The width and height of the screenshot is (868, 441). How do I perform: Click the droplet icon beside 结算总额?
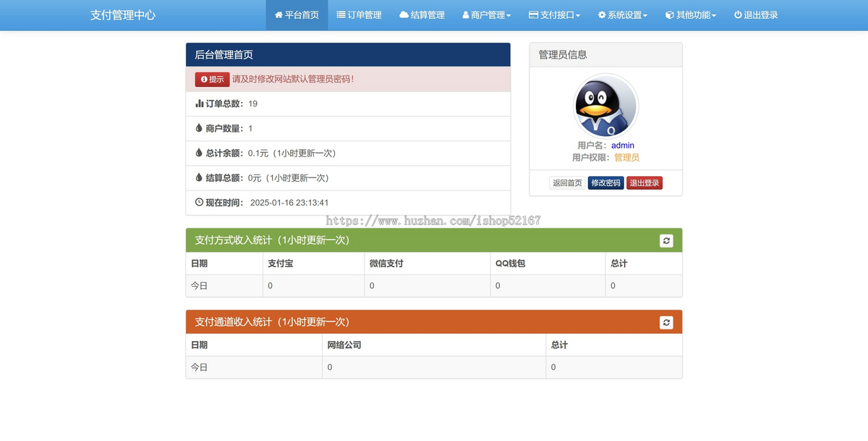[x=199, y=177]
